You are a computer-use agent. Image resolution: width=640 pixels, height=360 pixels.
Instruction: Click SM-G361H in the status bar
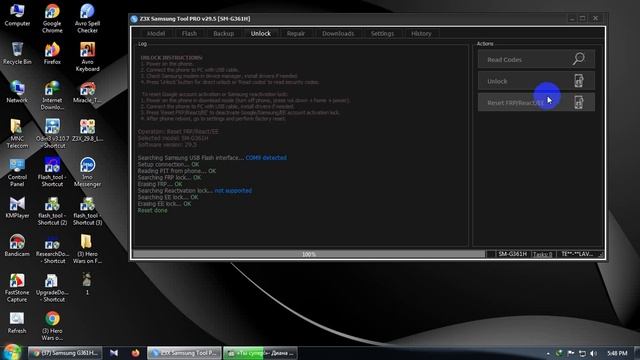coord(513,254)
